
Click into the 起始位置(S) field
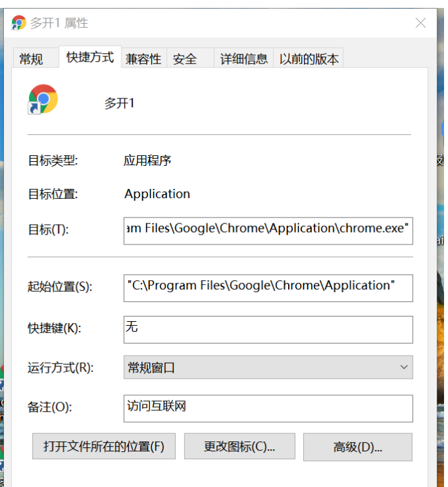pos(268,288)
